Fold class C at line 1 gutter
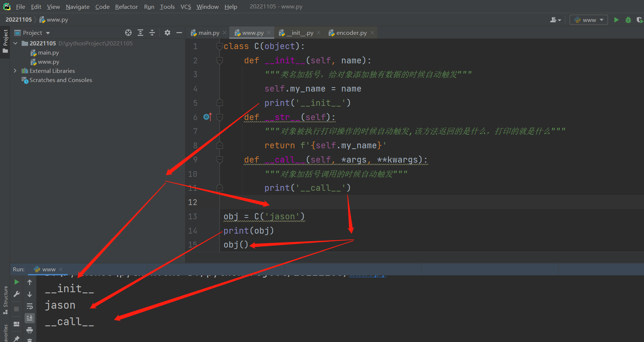The height and width of the screenshot is (342, 644). pos(220,46)
